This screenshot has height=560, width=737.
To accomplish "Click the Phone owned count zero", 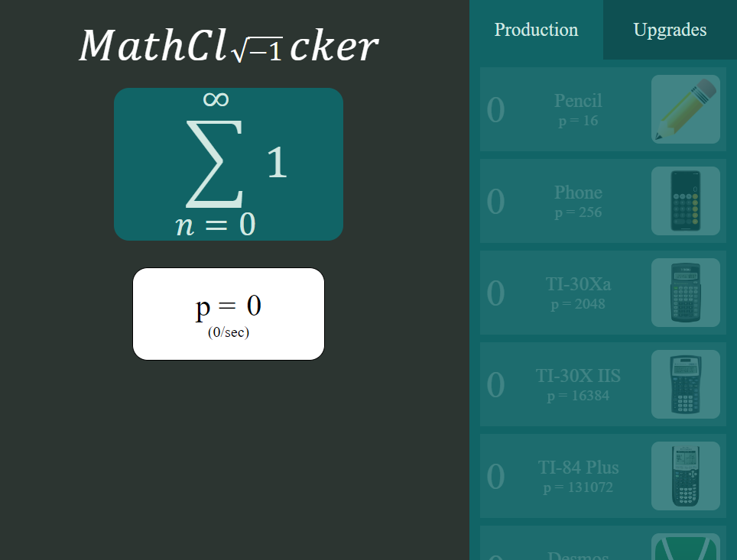I will point(496,202).
